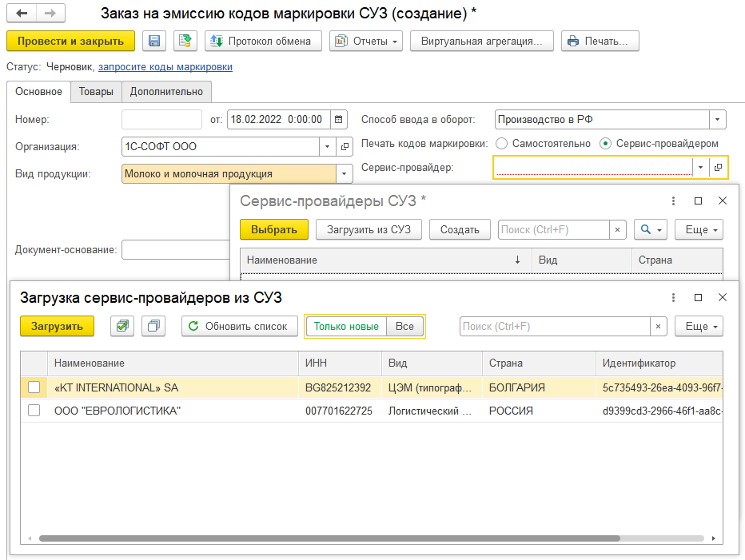Open the Организация field link icon
Image resolution: width=745 pixels, height=560 pixels.
(345, 147)
